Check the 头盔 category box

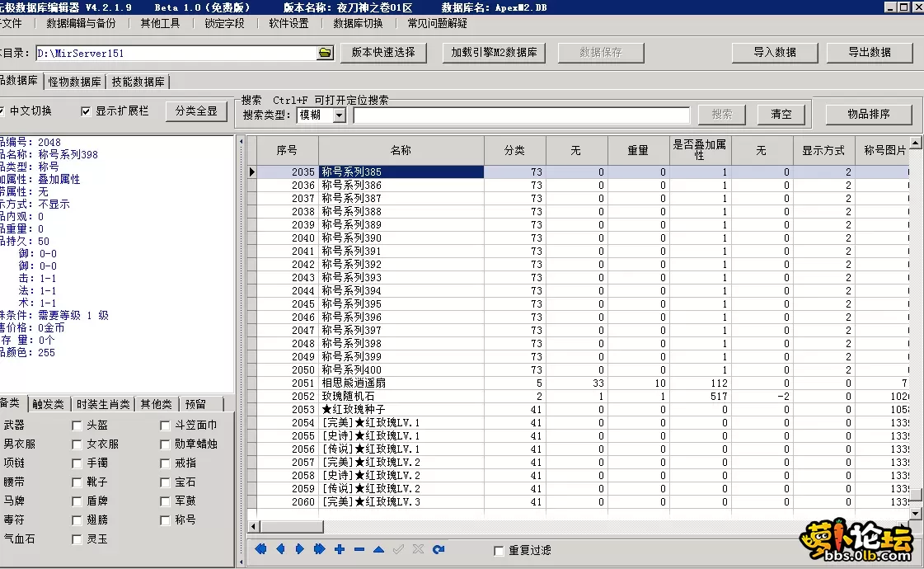click(77, 426)
